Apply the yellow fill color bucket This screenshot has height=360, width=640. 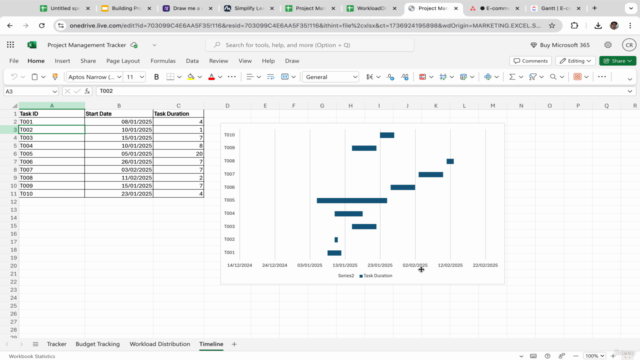pyautogui.click(x=191, y=77)
